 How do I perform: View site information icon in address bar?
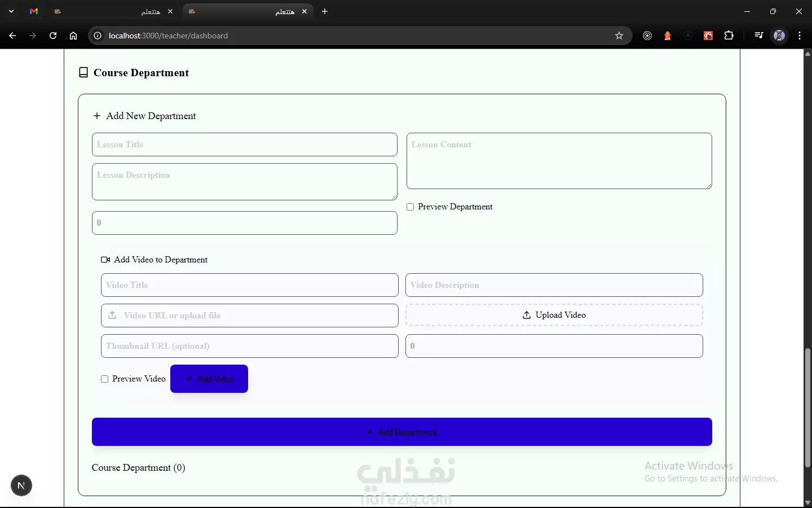pyautogui.click(x=98, y=36)
